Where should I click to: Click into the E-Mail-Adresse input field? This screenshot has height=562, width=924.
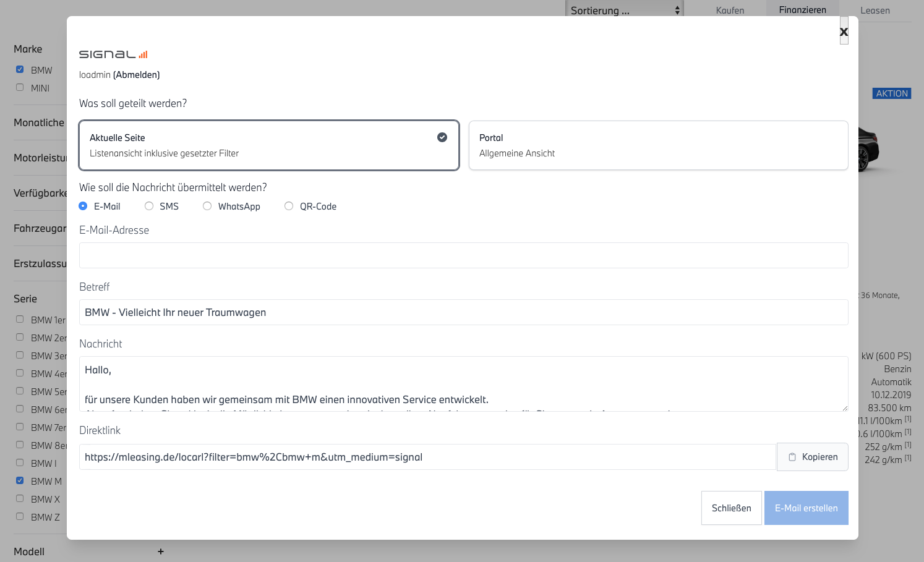[x=463, y=255]
